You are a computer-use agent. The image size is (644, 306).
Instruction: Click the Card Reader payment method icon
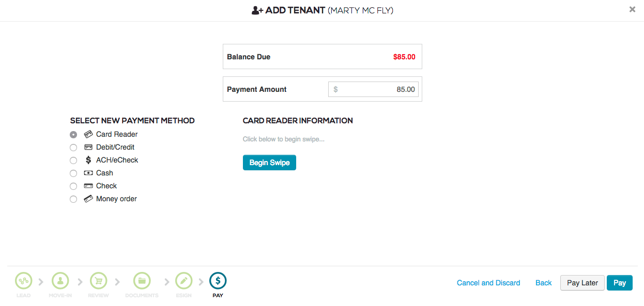point(87,134)
